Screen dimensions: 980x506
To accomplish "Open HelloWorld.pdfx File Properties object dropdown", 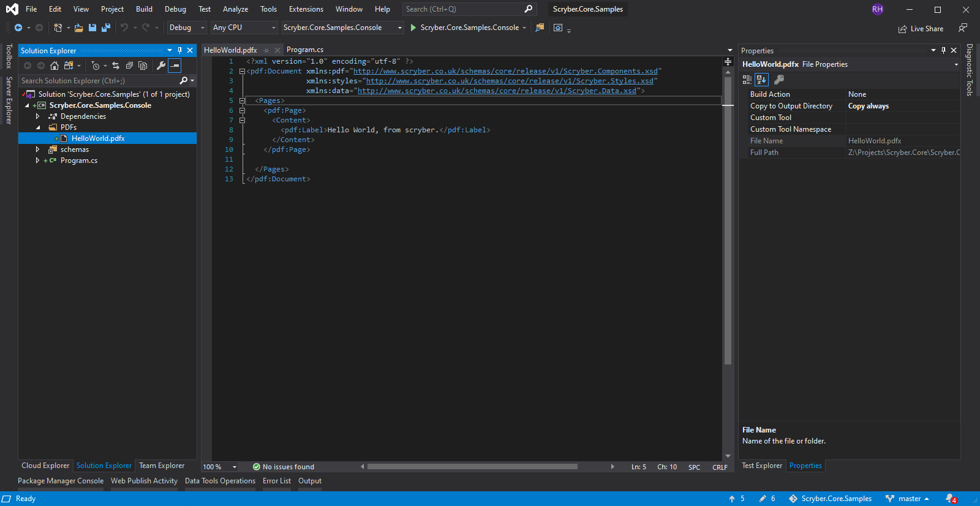I will (x=956, y=64).
